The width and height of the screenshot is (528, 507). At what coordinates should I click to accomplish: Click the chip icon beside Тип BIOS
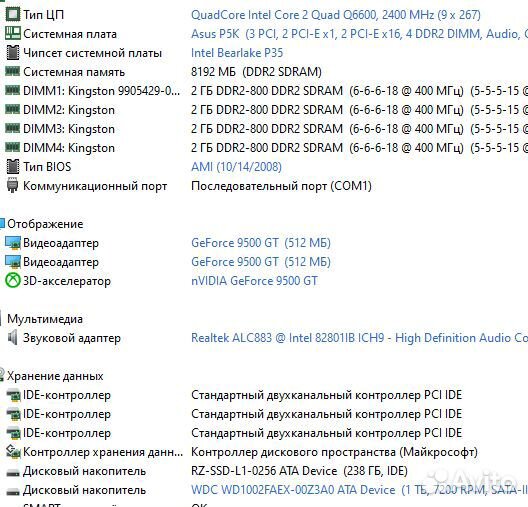coord(13,167)
